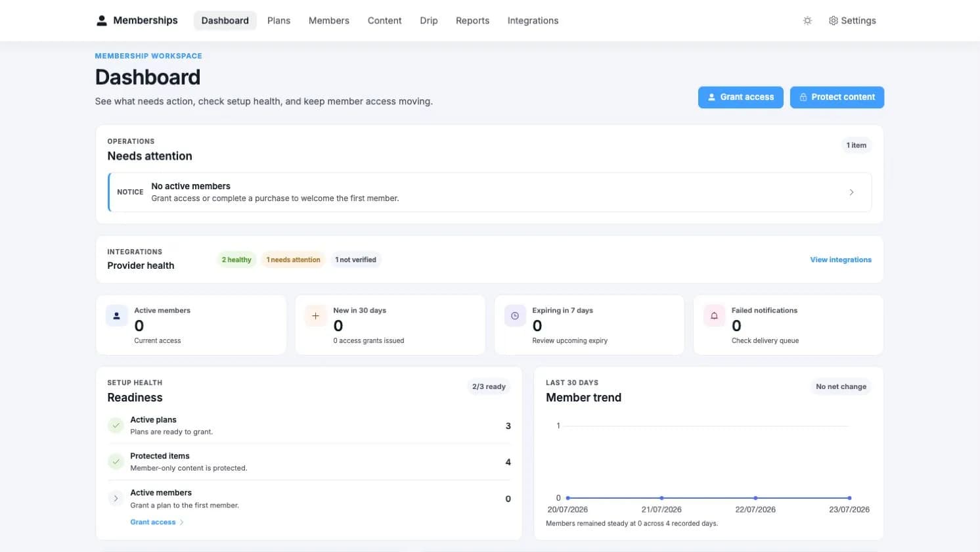This screenshot has height=552, width=980.
Task: Click the Memberships brand title
Action: [145, 20]
